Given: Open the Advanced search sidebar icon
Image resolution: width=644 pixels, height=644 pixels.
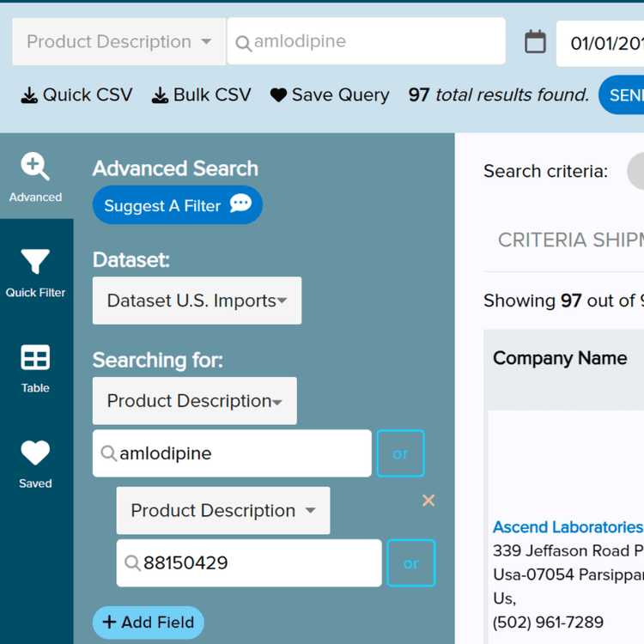Looking at the screenshot, I should (36, 177).
